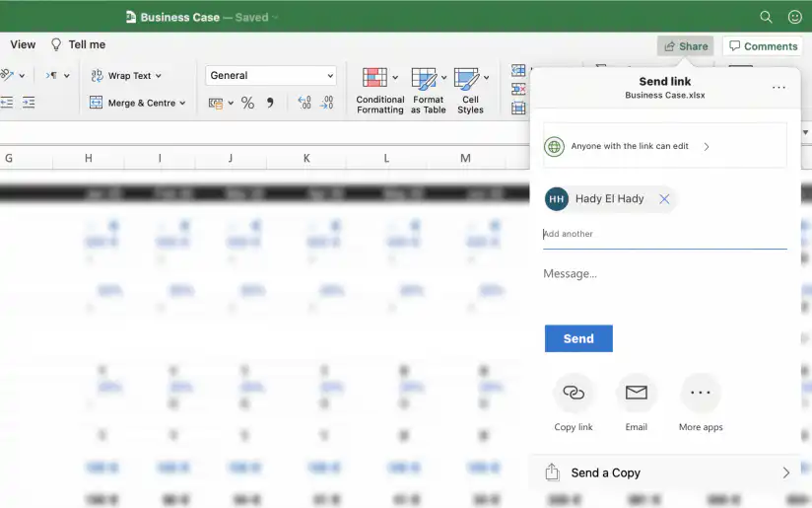
Task: Select column J header
Action: [231, 158]
